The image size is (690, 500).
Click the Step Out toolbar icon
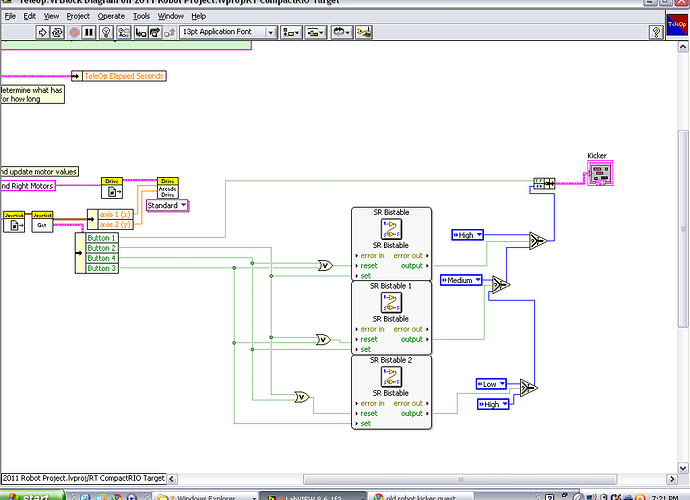pyautogui.click(x=170, y=32)
